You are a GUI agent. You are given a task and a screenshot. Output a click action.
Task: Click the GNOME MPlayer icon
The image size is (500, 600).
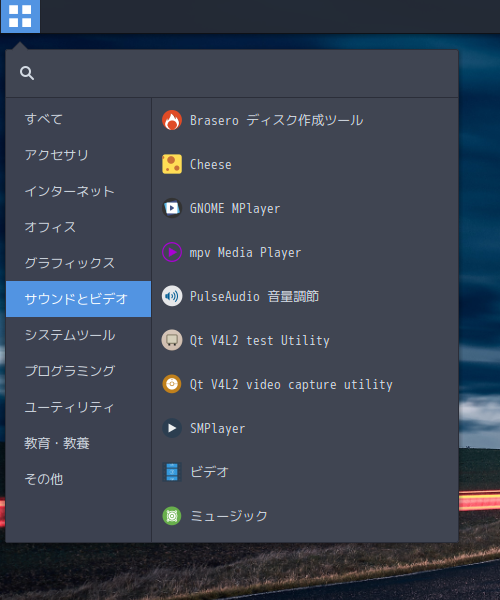coord(172,208)
